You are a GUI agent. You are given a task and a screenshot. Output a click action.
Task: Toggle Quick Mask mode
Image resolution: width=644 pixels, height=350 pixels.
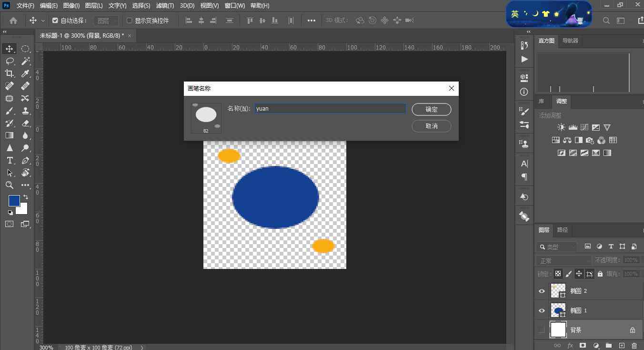click(10, 224)
